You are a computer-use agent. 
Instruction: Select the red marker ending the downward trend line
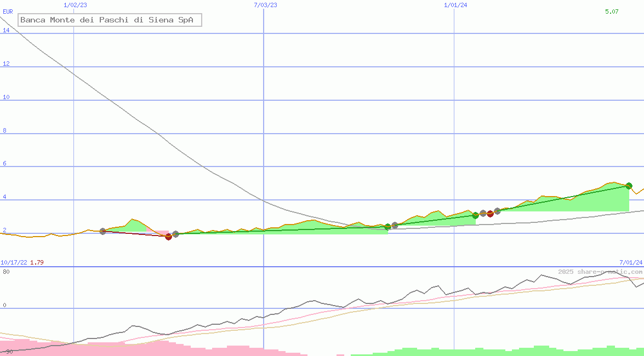coord(168,237)
